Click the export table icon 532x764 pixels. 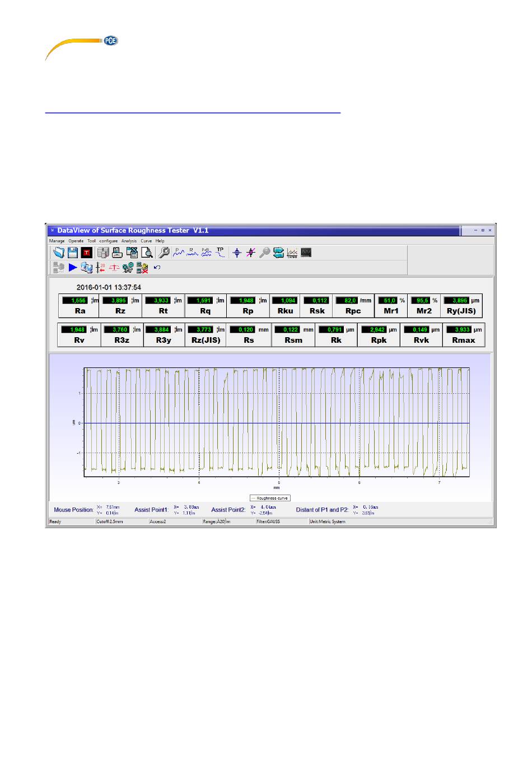pyautogui.click(x=132, y=253)
